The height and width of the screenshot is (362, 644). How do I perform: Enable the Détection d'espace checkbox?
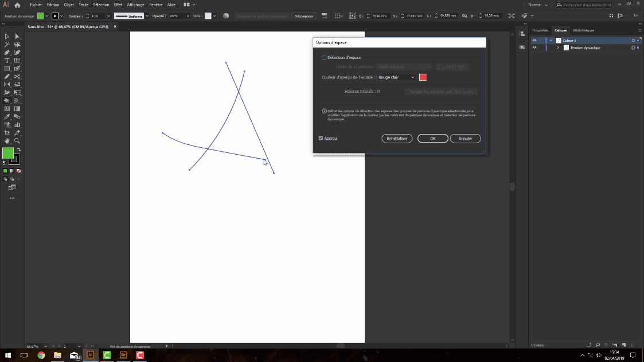pyautogui.click(x=323, y=57)
